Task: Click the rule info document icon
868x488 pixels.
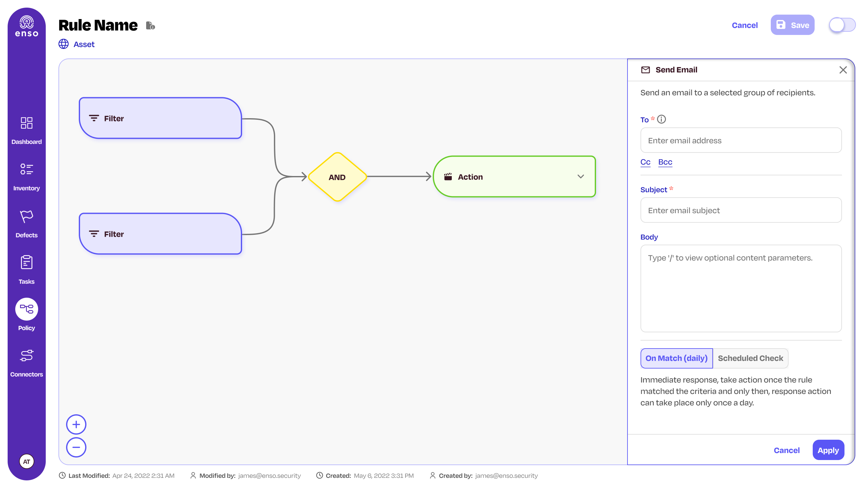Action: point(150,26)
